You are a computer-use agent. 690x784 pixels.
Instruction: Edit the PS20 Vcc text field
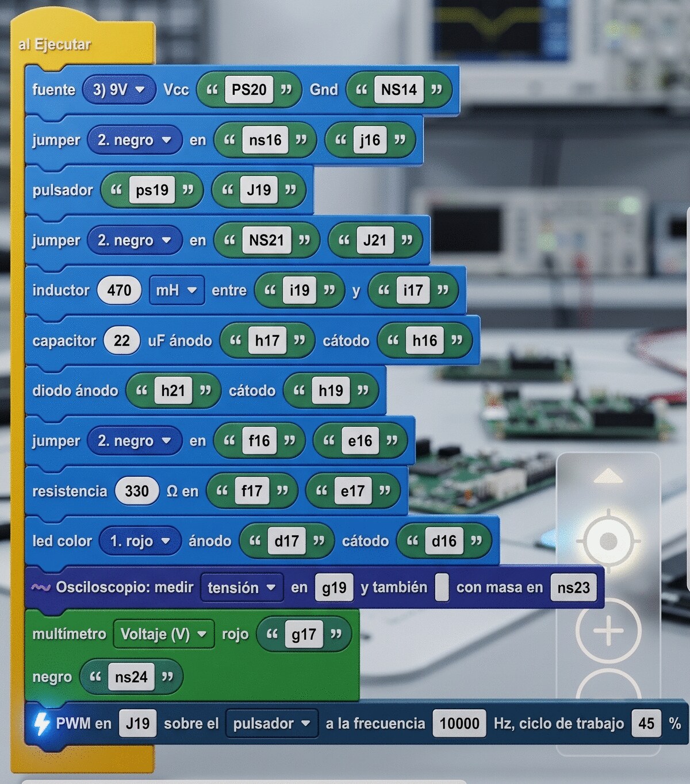coord(249,90)
